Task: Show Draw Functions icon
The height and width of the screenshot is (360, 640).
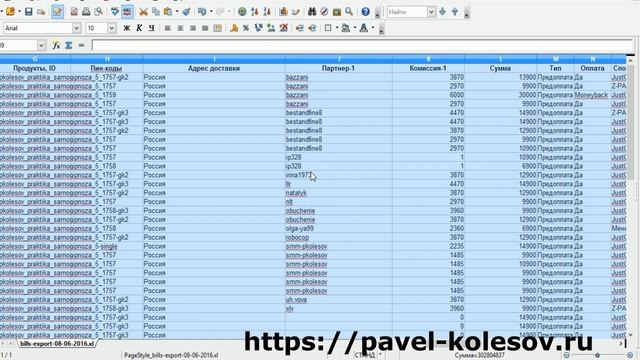Action: tap(296, 12)
